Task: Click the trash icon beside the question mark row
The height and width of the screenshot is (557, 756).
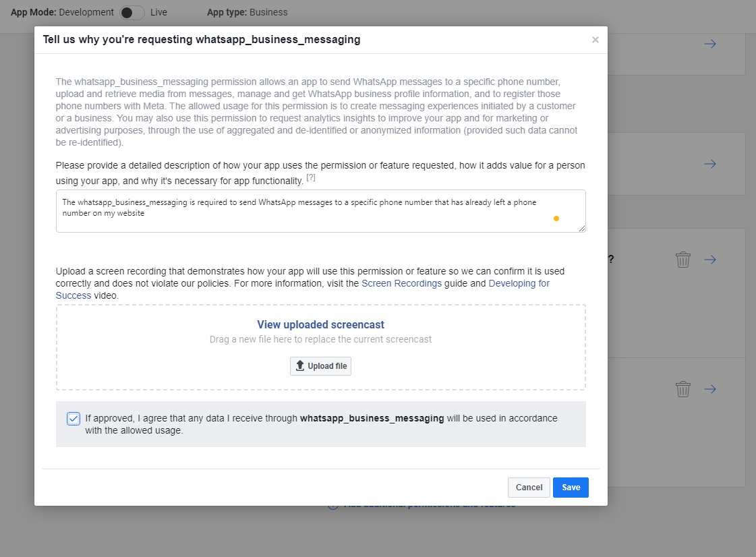Action: (x=682, y=260)
